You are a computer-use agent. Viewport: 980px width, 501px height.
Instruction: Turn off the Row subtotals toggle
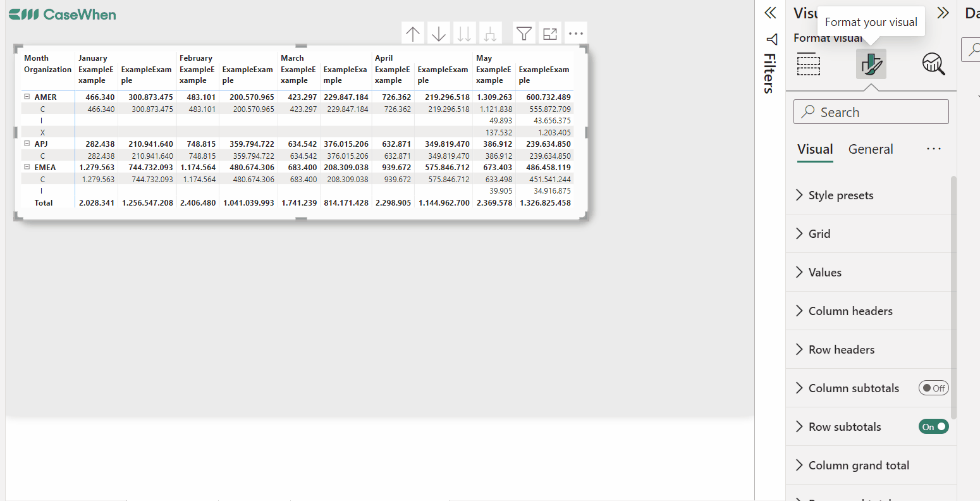click(x=933, y=426)
